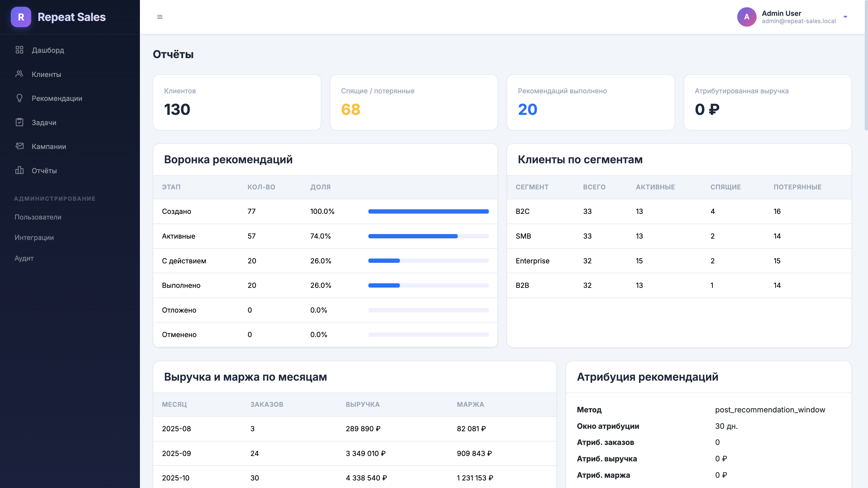
Task: Click the Клиенты people icon
Action: (x=20, y=74)
